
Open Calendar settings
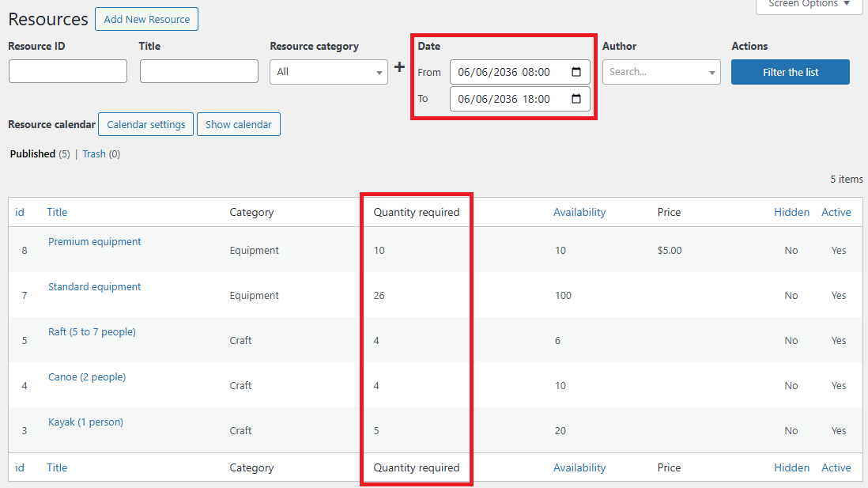[146, 125]
